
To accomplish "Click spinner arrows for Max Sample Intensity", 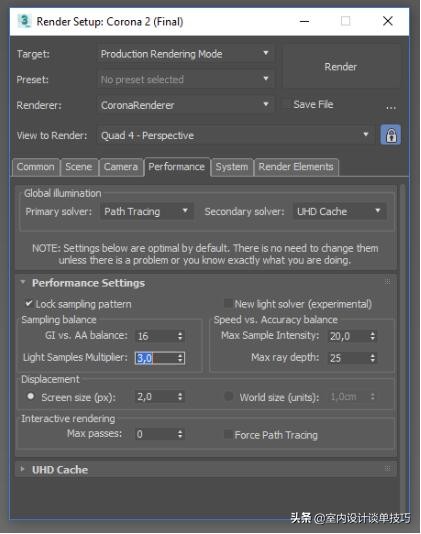I will pos(373,336).
